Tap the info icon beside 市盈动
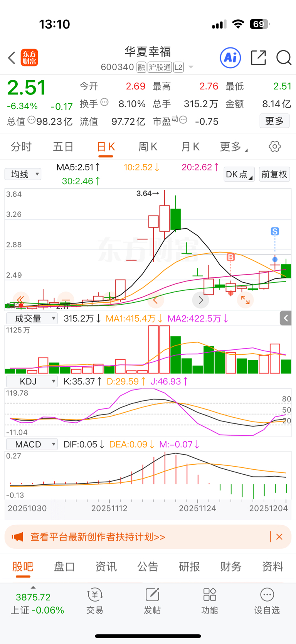296x644 pixels. [183, 120]
